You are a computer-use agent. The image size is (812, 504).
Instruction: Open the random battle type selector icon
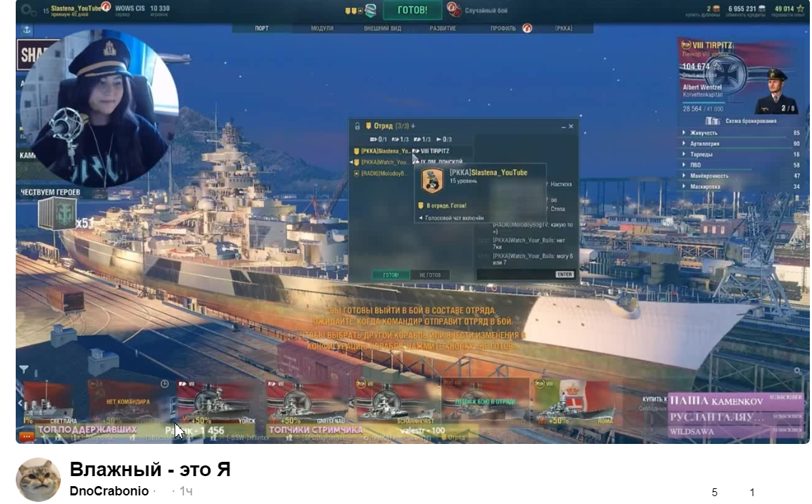[x=454, y=10]
